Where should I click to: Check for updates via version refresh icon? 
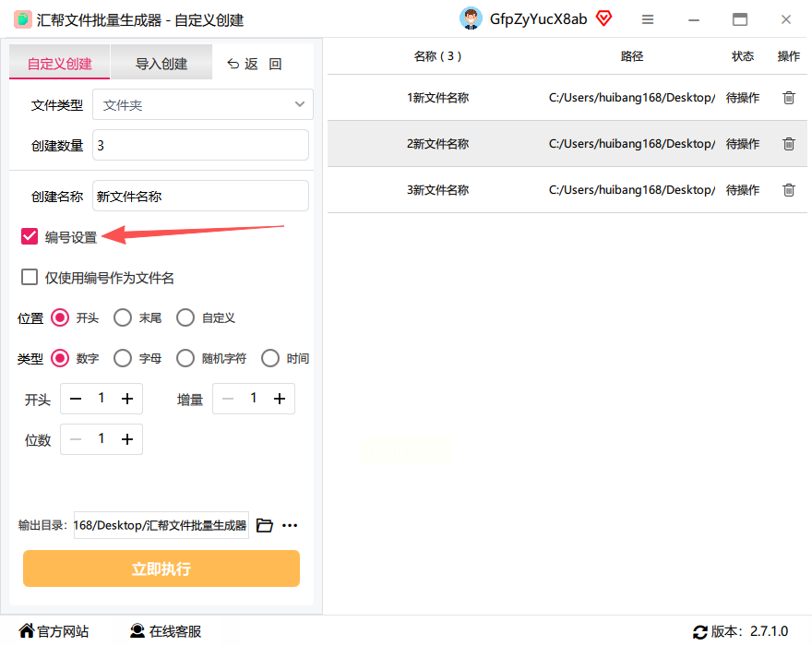point(700,631)
